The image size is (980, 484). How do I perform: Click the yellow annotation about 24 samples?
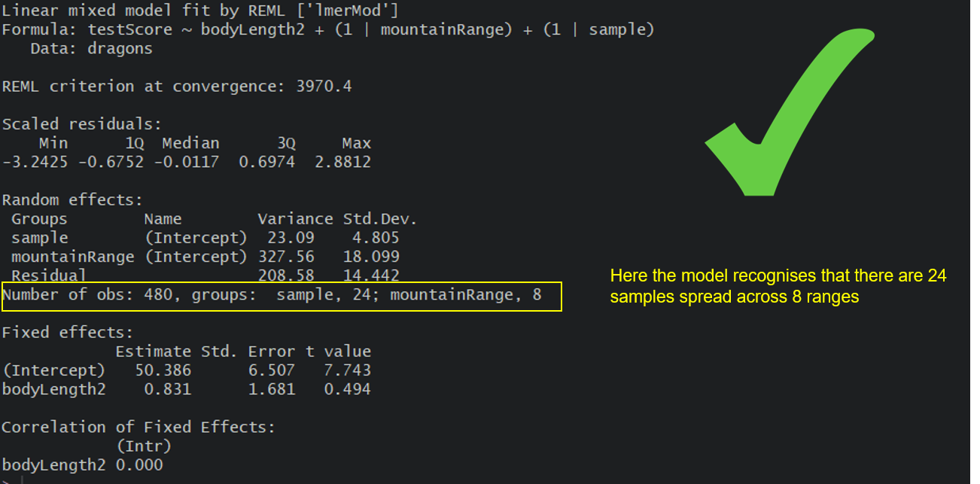(778, 287)
